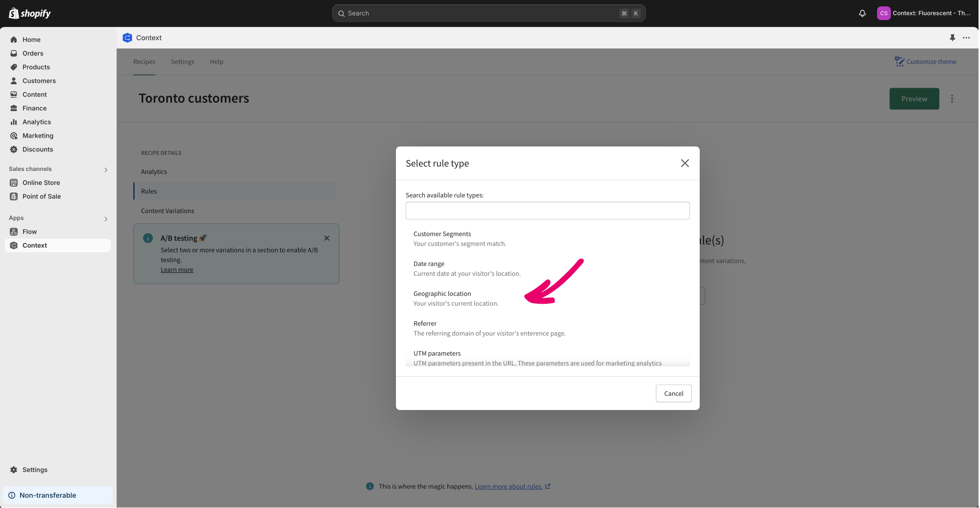Switch to the Settings tab
This screenshot has height=508, width=980.
click(x=182, y=62)
